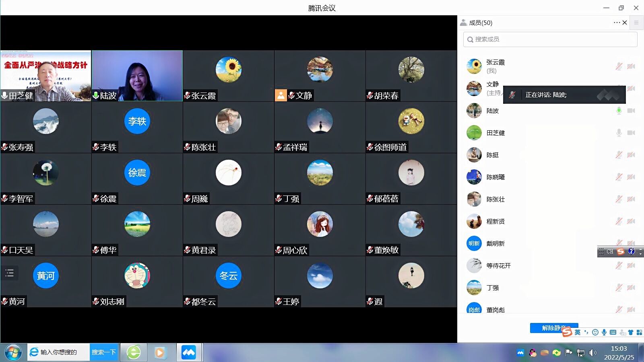Click the Tencent Meeting tray icon
This screenshot has height=362, width=644.
coord(520,353)
